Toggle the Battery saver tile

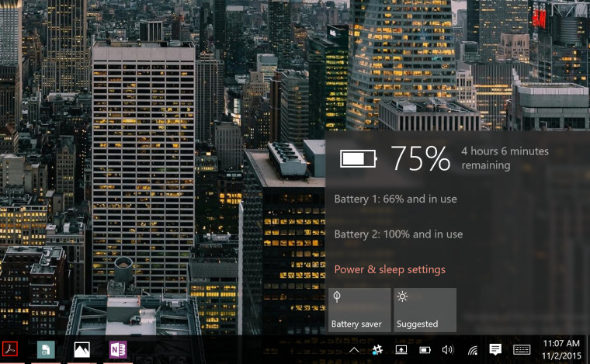click(x=359, y=310)
